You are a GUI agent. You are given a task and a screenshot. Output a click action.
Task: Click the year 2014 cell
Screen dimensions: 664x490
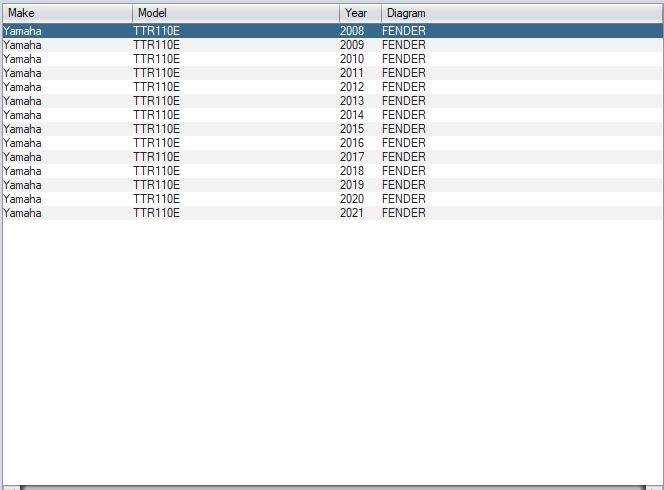[352, 115]
